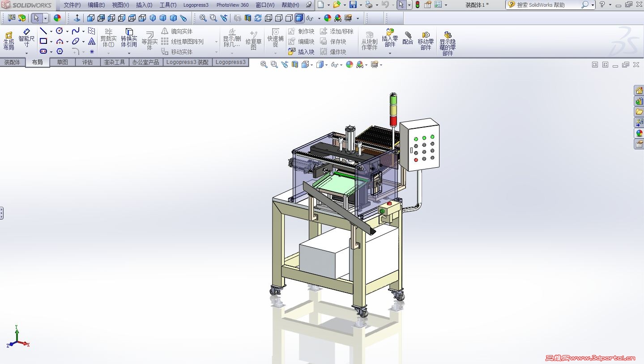Viewport: 644px width, 364px height.
Task: Open the 文件(F) menu
Action: [72, 5]
